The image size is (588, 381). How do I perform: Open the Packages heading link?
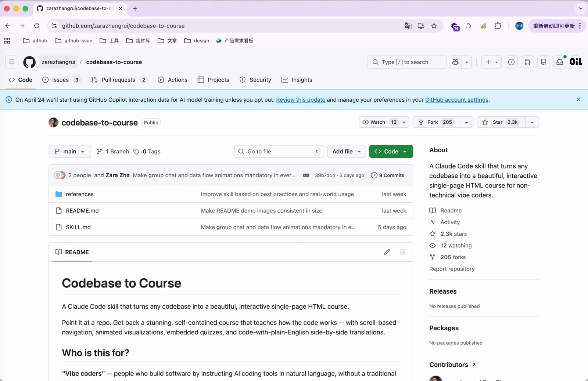click(x=444, y=328)
